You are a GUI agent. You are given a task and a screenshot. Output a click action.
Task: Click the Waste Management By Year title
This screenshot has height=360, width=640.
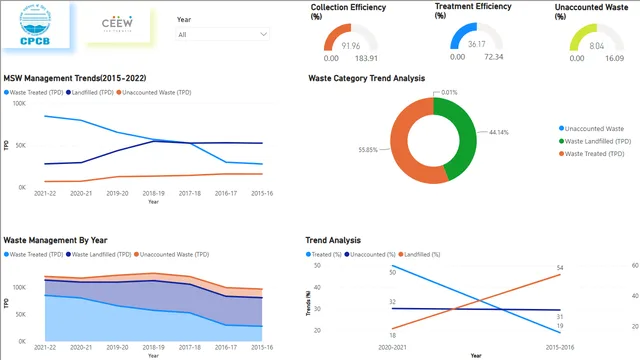56,240
